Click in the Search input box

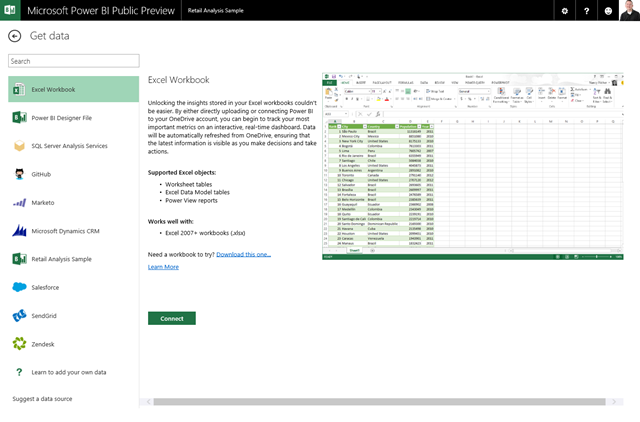73,62
